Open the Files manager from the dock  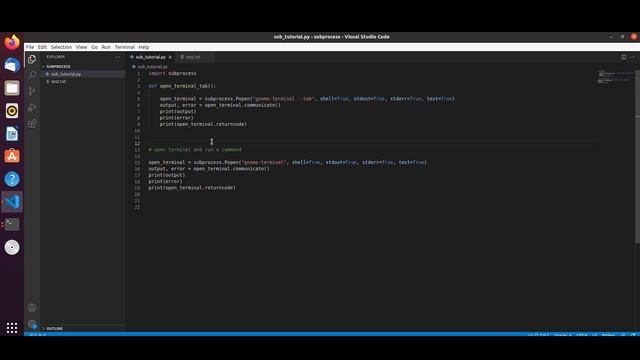pos(12,88)
